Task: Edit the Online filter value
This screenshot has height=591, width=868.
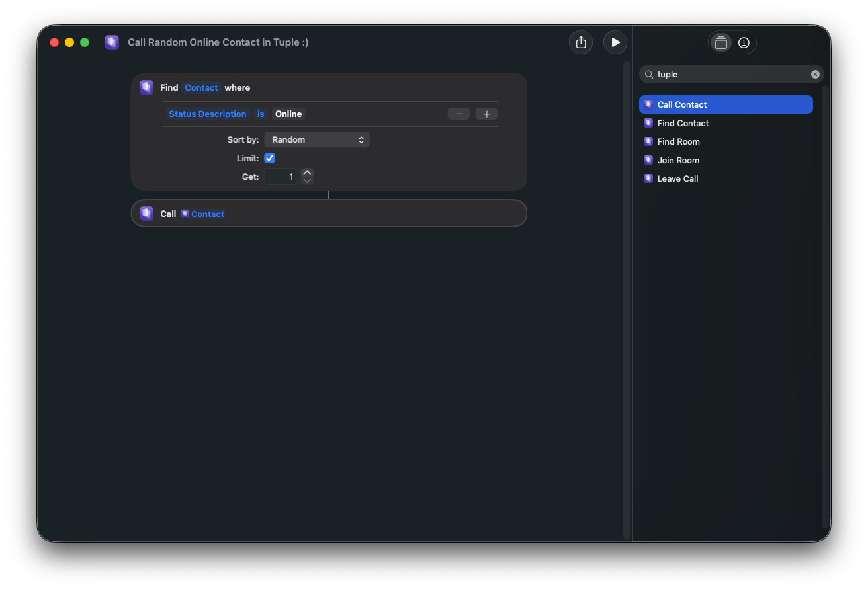Action: [x=288, y=114]
